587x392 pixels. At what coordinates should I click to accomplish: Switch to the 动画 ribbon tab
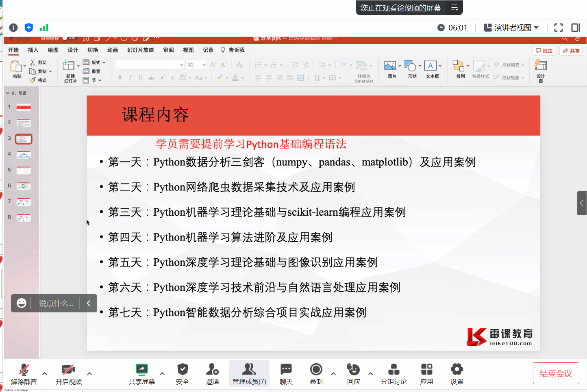[x=113, y=50]
